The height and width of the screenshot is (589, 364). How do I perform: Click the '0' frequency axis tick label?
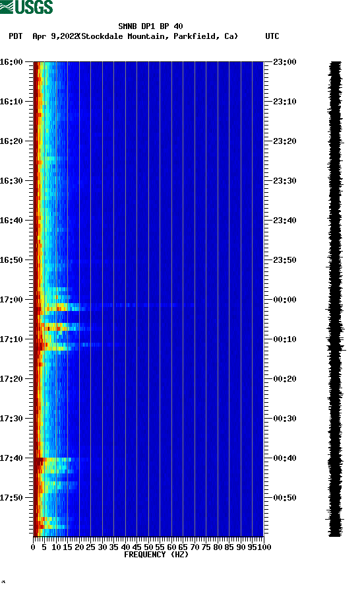pyautogui.click(x=33, y=547)
